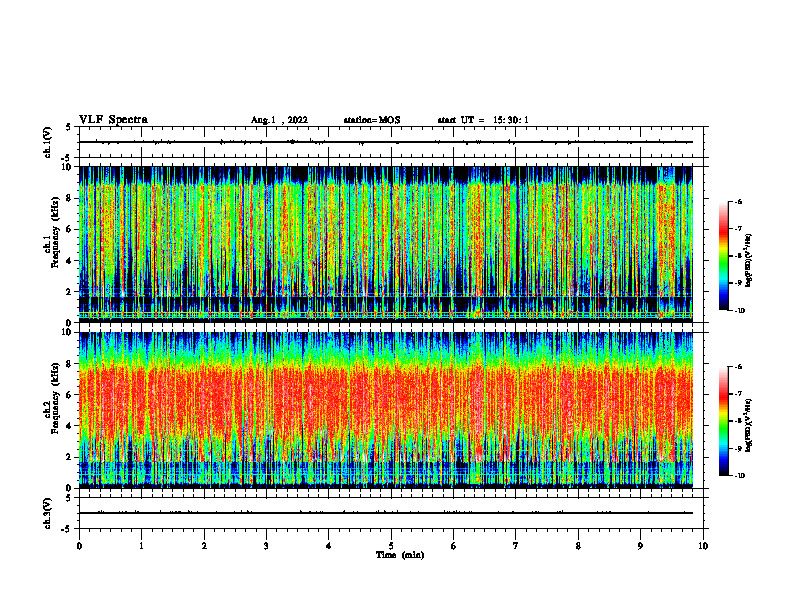The height and width of the screenshot is (612, 792).
Task: Click time axis tick label 5
Action: click(x=391, y=546)
